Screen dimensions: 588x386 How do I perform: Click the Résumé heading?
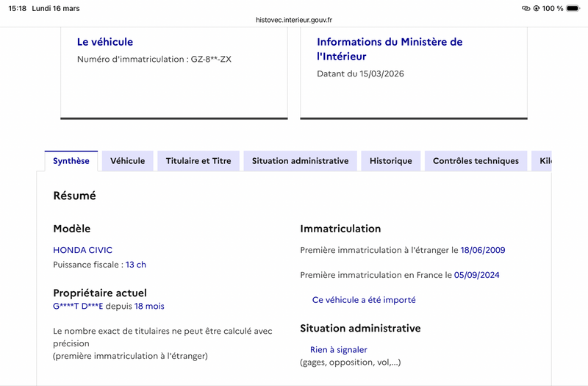point(75,196)
